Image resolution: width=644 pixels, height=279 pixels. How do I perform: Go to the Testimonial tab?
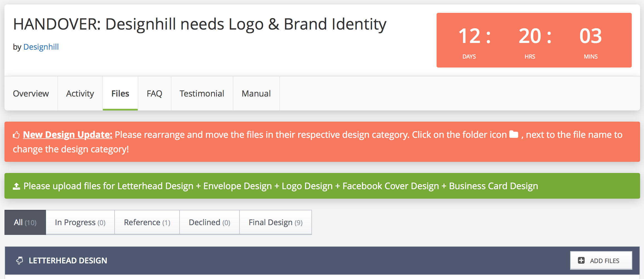coord(202,93)
